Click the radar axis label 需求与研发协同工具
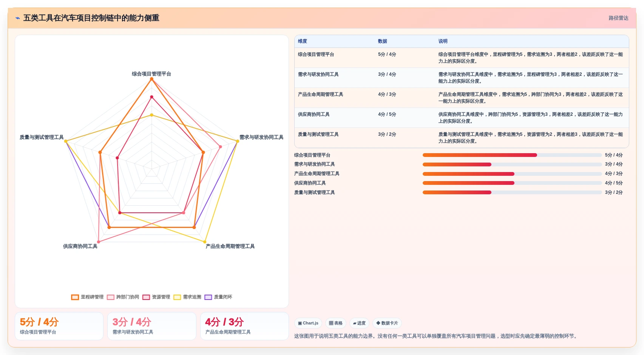This screenshot has width=644, height=355. (x=261, y=137)
